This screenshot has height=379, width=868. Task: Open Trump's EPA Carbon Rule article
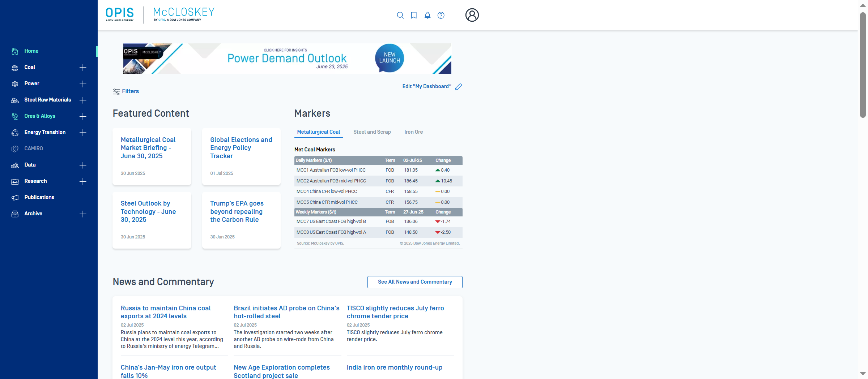(x=241, y=220)
